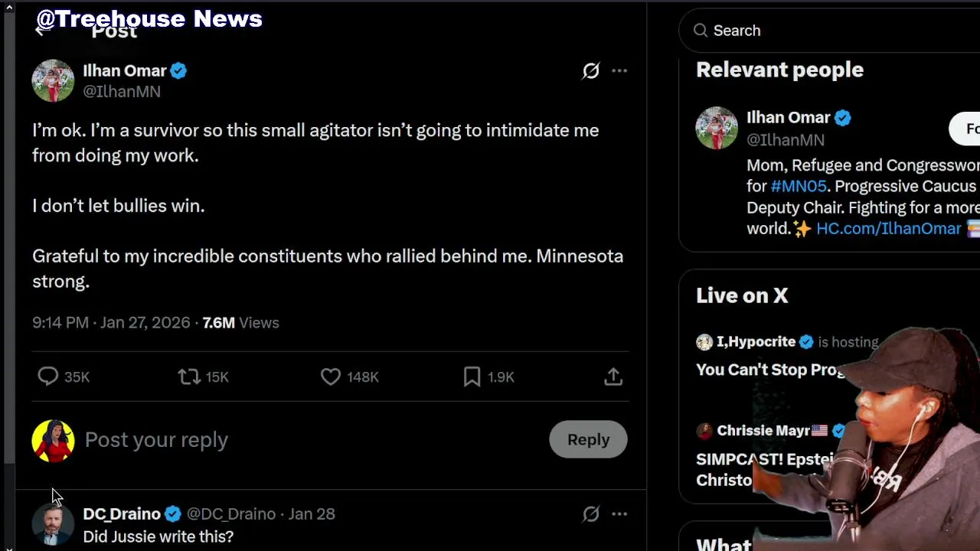This screenshot has width=980, height=551.
Task: Open DC_Draino's profile avatar
Action: coord(53,525)
